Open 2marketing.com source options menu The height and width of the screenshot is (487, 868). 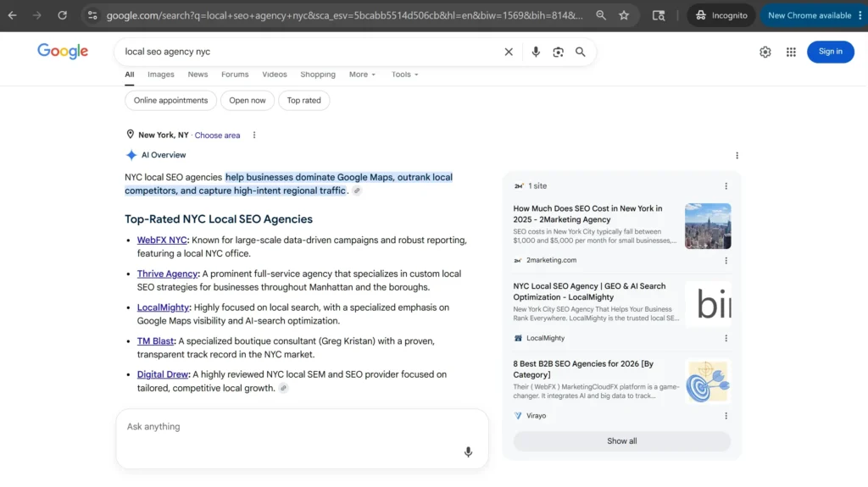pos(726,261)
